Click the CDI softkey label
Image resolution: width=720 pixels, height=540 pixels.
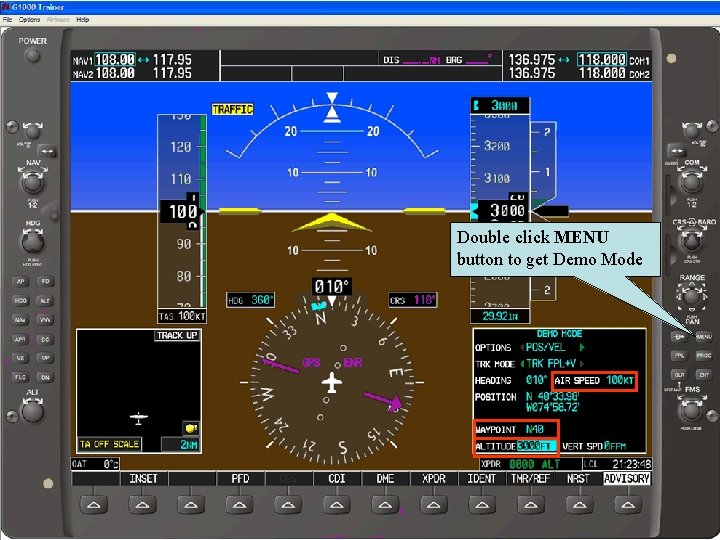(337, 478)
